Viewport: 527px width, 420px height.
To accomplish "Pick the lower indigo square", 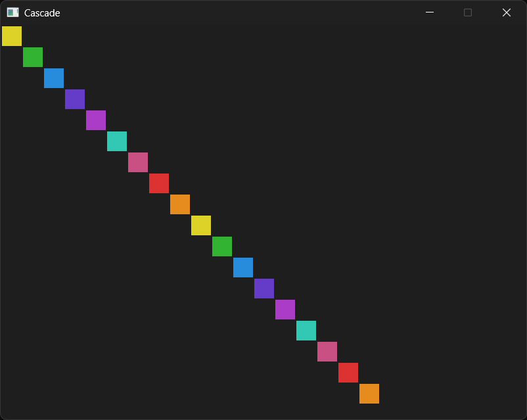I will point(264,289).
